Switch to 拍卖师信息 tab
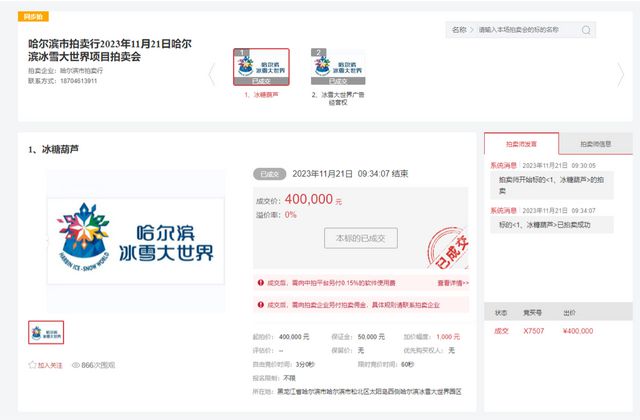Viewport: 640px width, 420px height. point(596,144)
